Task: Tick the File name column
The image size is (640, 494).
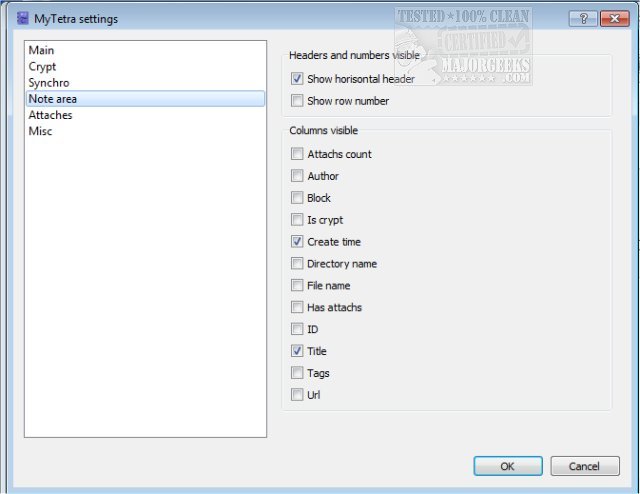Action: click(x=297, y=285)
